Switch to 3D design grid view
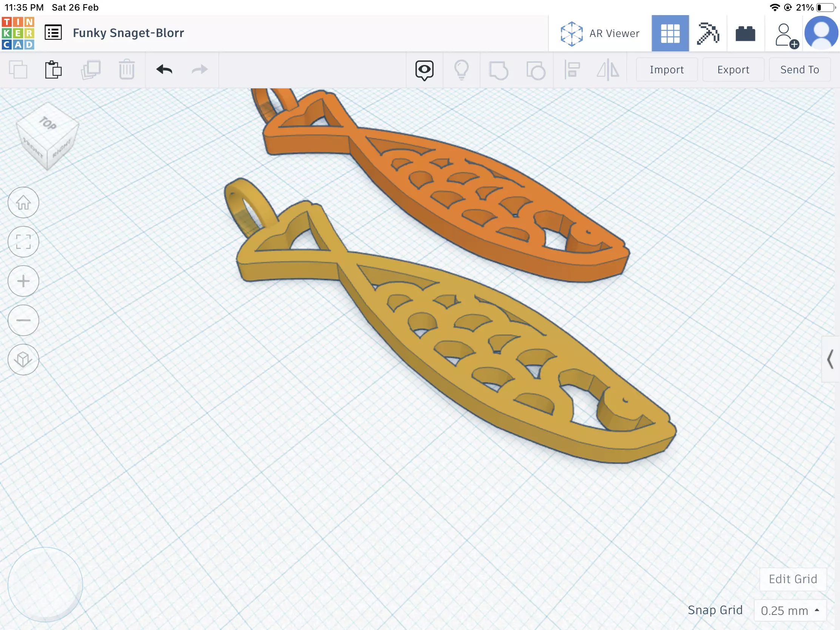 click(670, 33)
